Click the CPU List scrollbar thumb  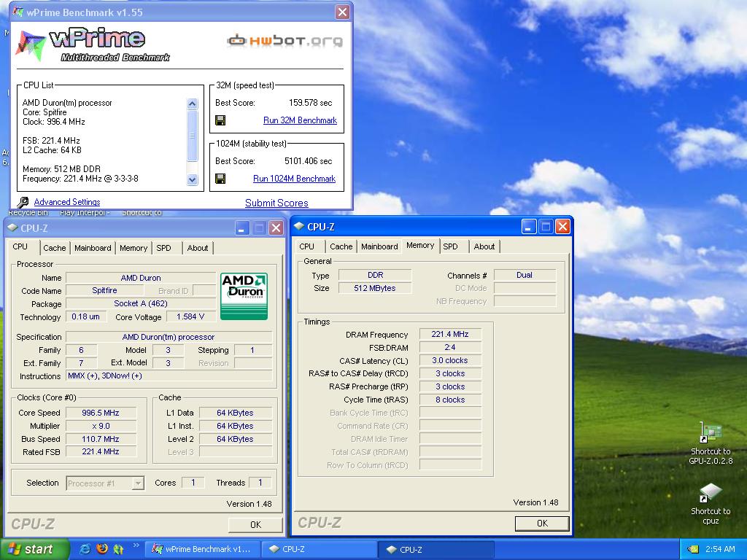click(x=192, y=136)
